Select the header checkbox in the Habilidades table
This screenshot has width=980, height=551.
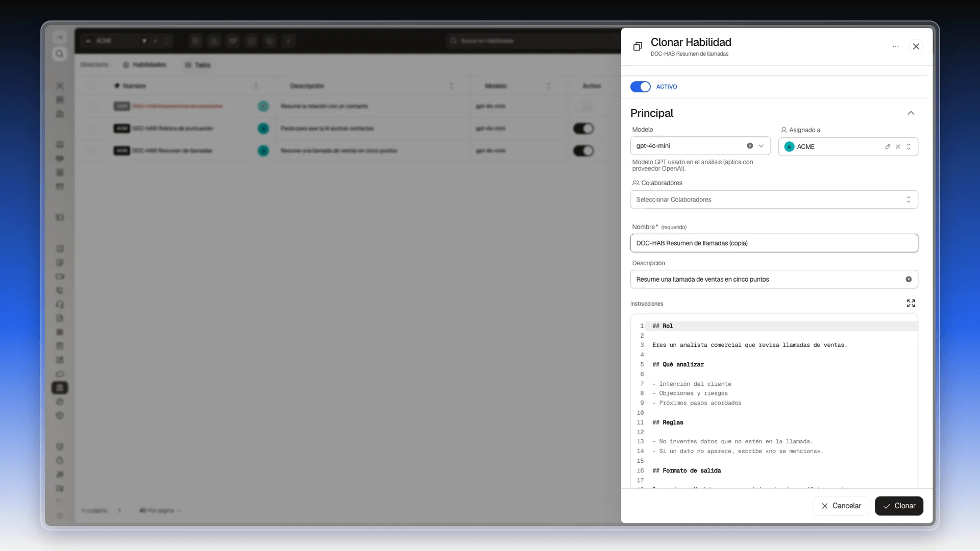pyautogui.click(x=92, y=86)
